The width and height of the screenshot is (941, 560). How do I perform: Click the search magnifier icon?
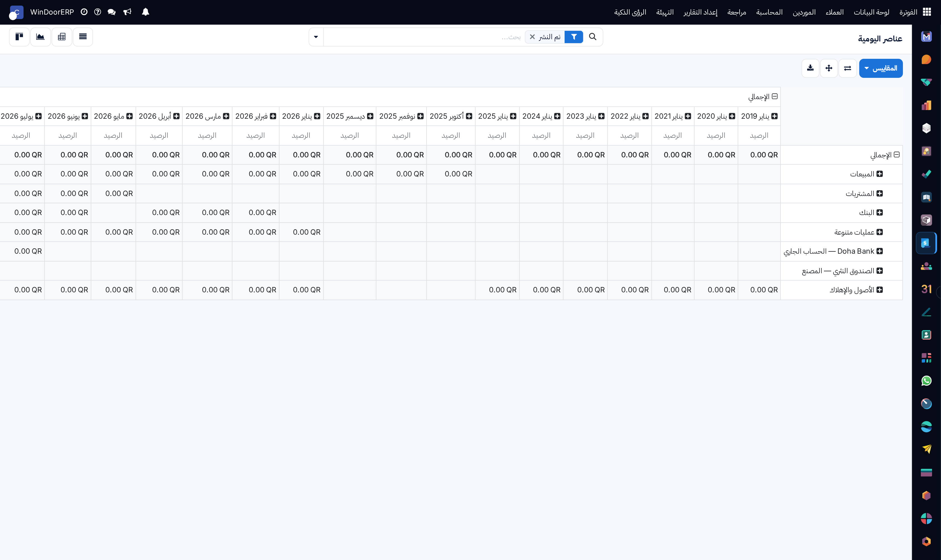[x=593, y=37]
